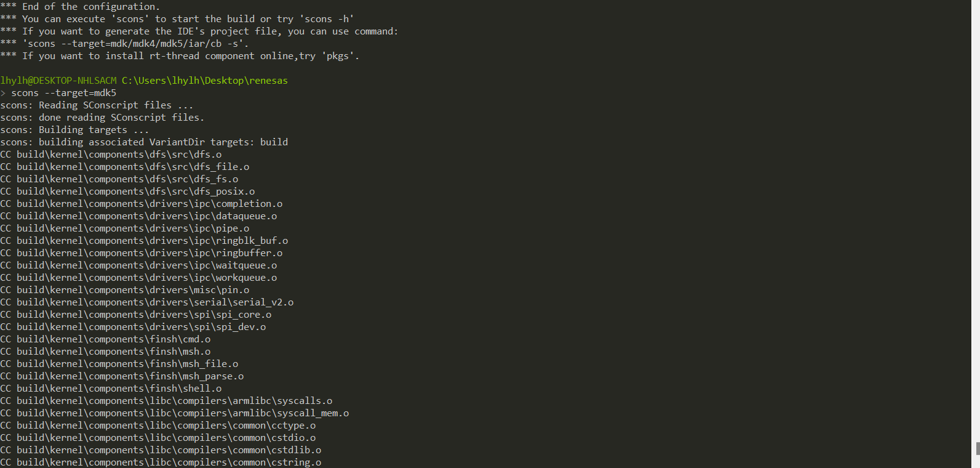Click the 'scons: Building targets ...' line
This screenshot has width=980, height=468.
[74, 130]
